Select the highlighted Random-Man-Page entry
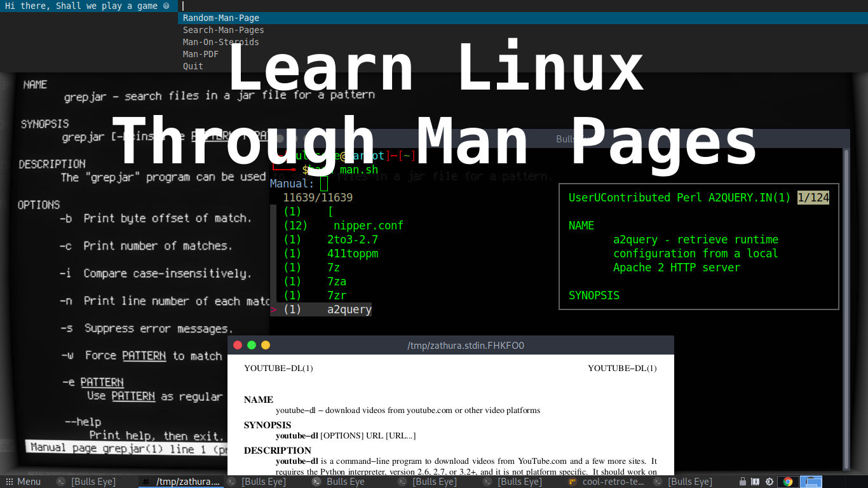The width and height of the screenshot is (868, 488). click(220, 18)
